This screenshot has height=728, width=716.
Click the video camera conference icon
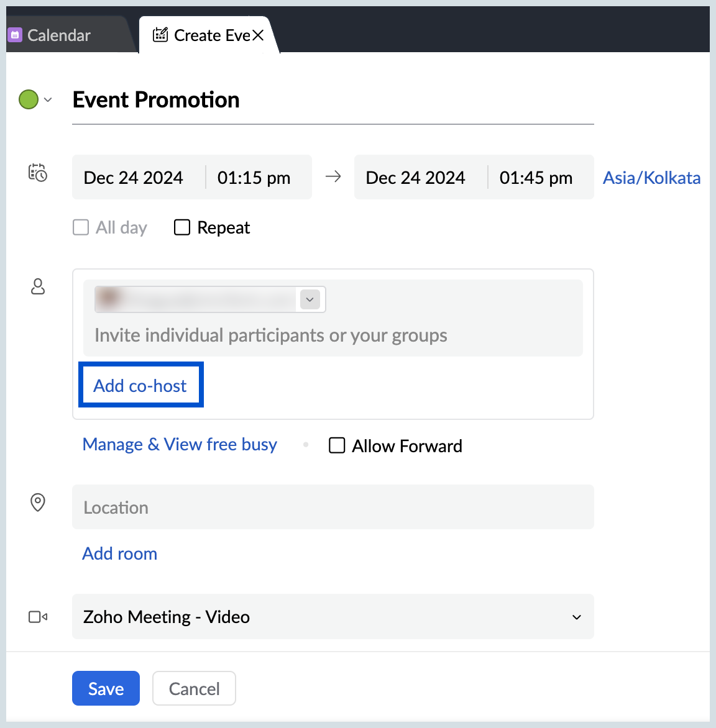(x=38, y=617)
